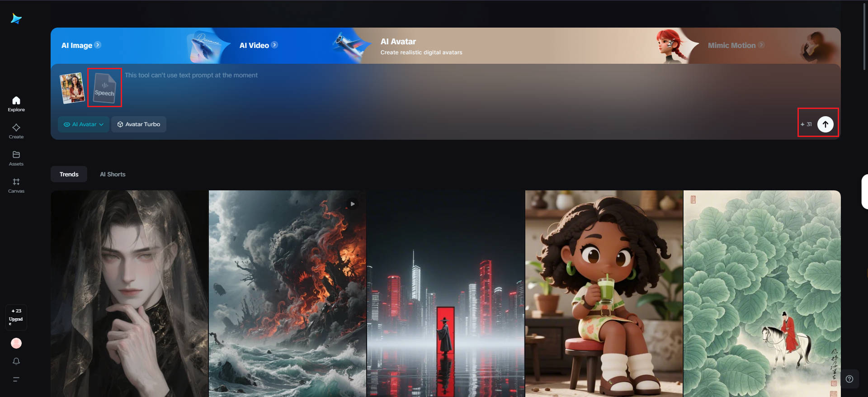Click the Create realistic digital avatars subtitle
868x397 pixels.
point(421,52)
